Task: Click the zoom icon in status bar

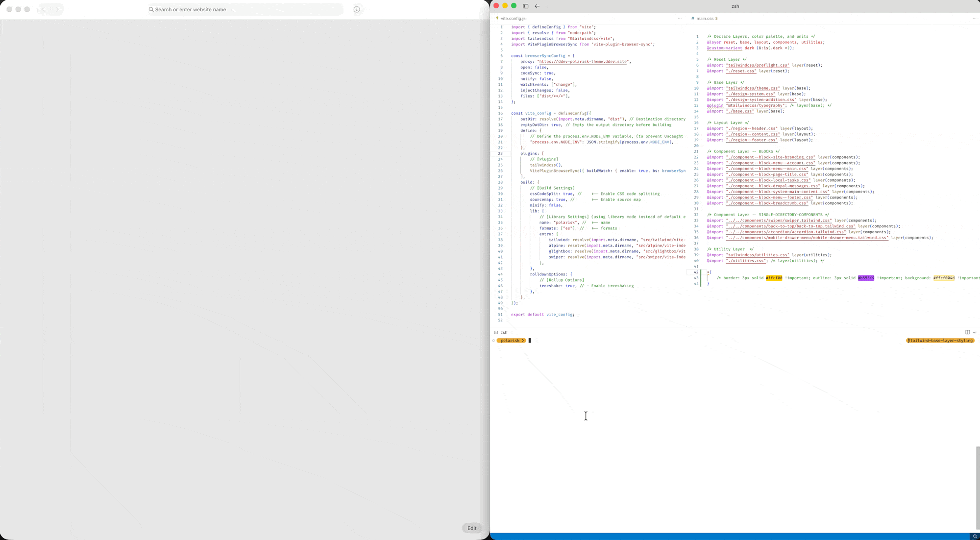Action: tap(975, 537)
